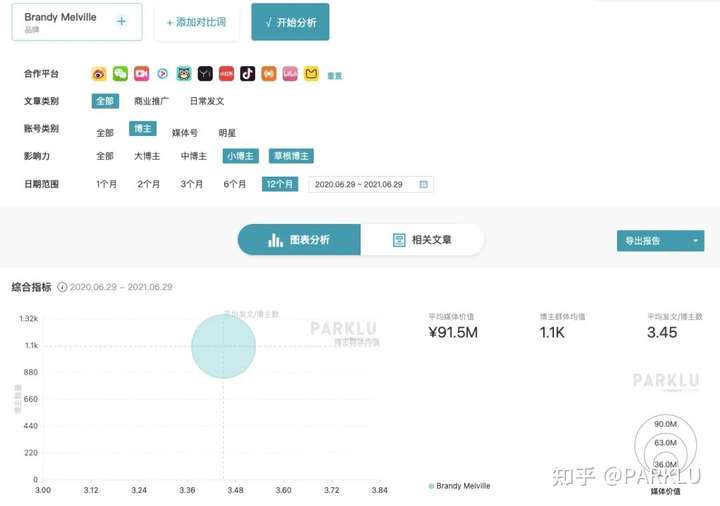Toggle the Brandy Melville chart legend entry

coord(459,486)
